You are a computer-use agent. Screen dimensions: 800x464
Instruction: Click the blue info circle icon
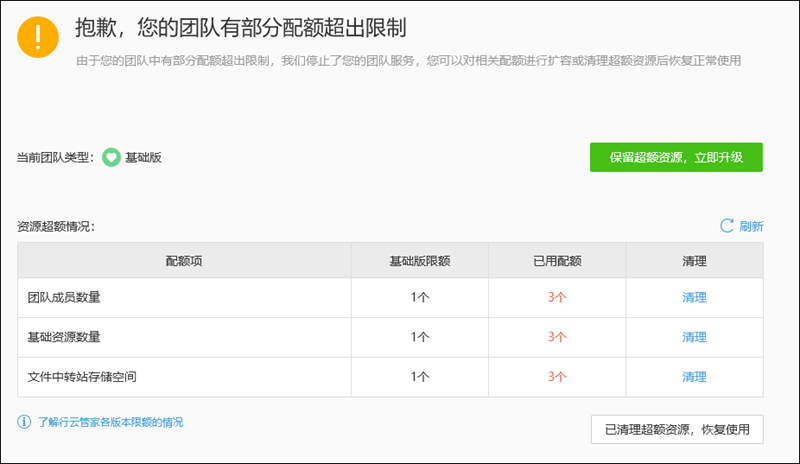pos(24,422)
